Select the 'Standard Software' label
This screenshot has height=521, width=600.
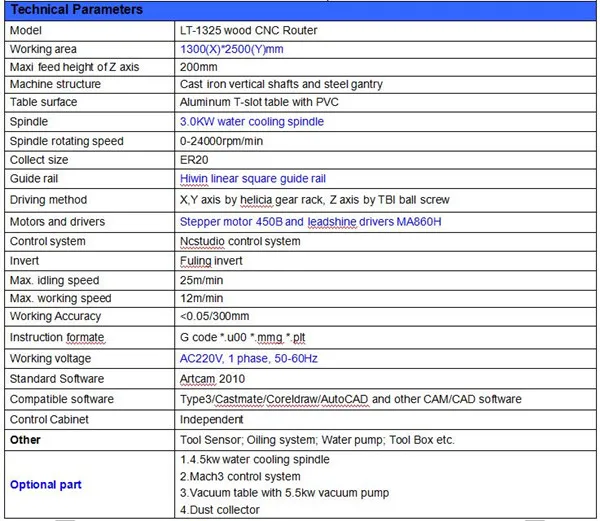[57, 379]
